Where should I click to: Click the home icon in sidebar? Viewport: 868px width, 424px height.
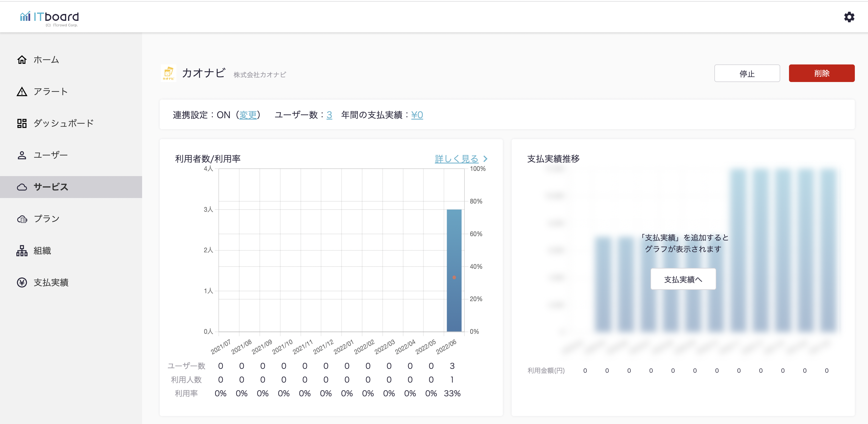22,60
